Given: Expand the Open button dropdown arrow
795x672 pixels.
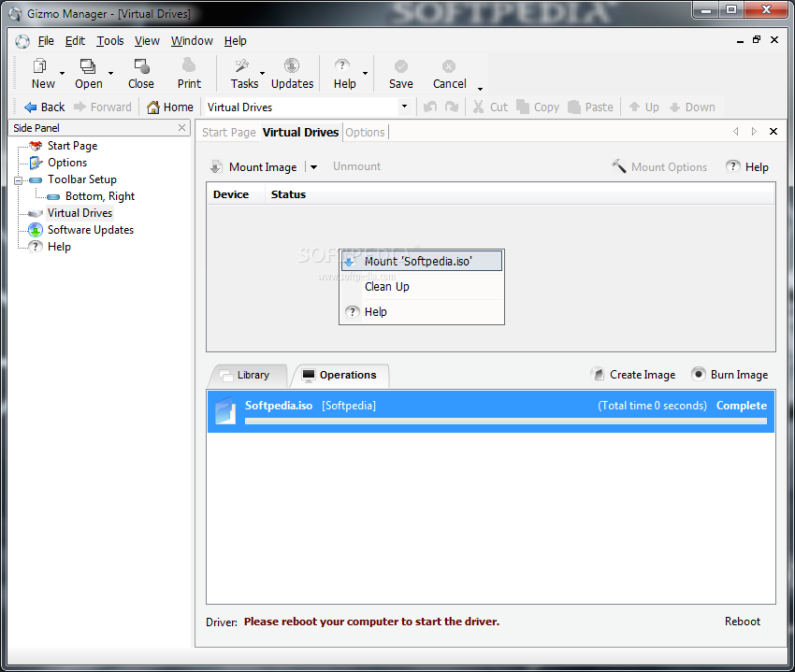Looking at the screenshot, I should pyautogui.click(x=110, y=73).
